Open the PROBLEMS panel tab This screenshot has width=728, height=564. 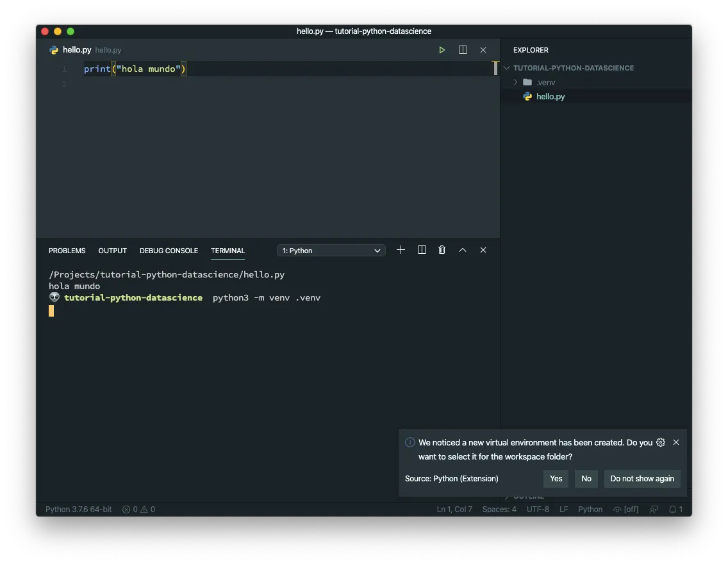click(67, 251)
